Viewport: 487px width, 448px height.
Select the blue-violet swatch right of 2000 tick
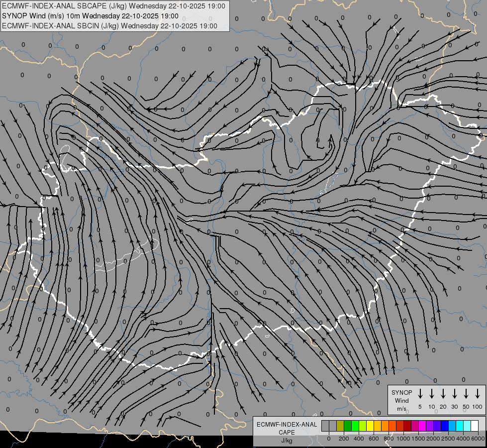[x=438, y=426]
